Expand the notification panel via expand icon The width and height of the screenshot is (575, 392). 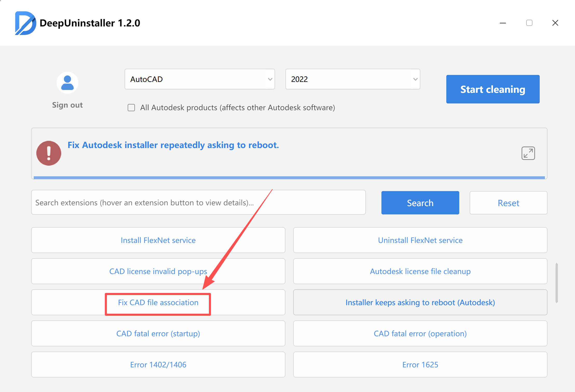pyautogui.click(x=528, y=153)
